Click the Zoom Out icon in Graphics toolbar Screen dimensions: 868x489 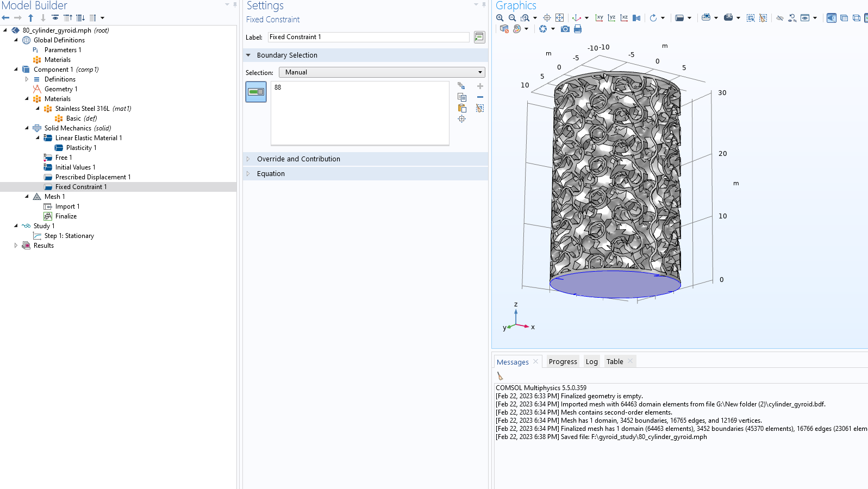(512, 18)
